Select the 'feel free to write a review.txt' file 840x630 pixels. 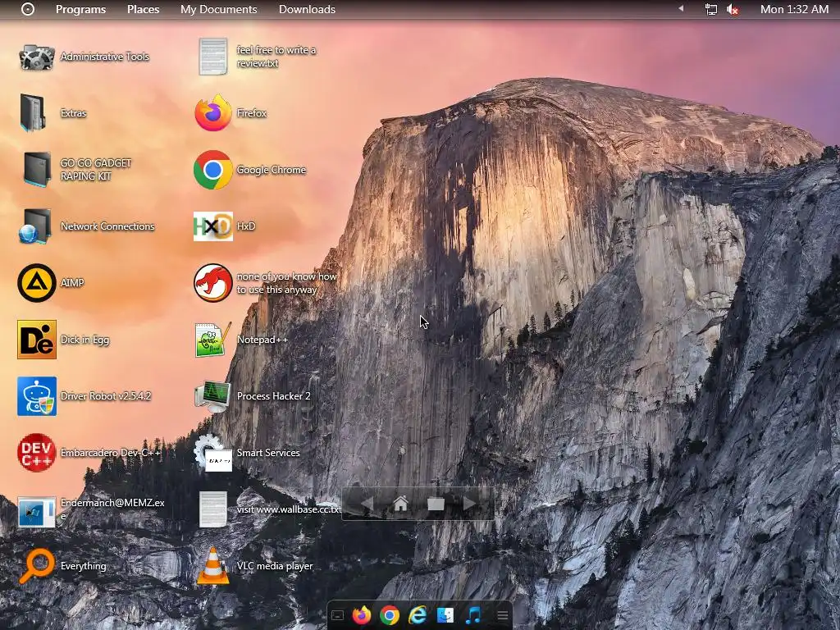coord(213,57)
